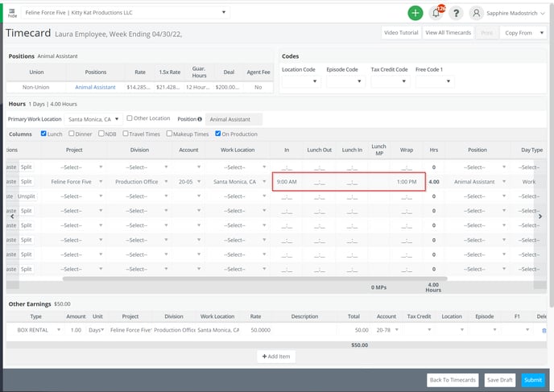Check the Other Location checkbox
This screenshot has height=392, width=554.
tap(130, 118)
